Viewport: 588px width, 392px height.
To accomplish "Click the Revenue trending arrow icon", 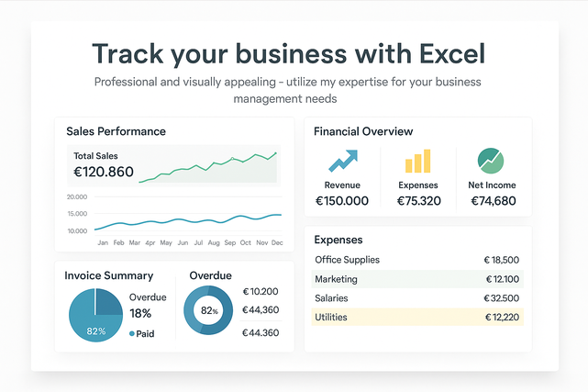I will tap(342, 162).
